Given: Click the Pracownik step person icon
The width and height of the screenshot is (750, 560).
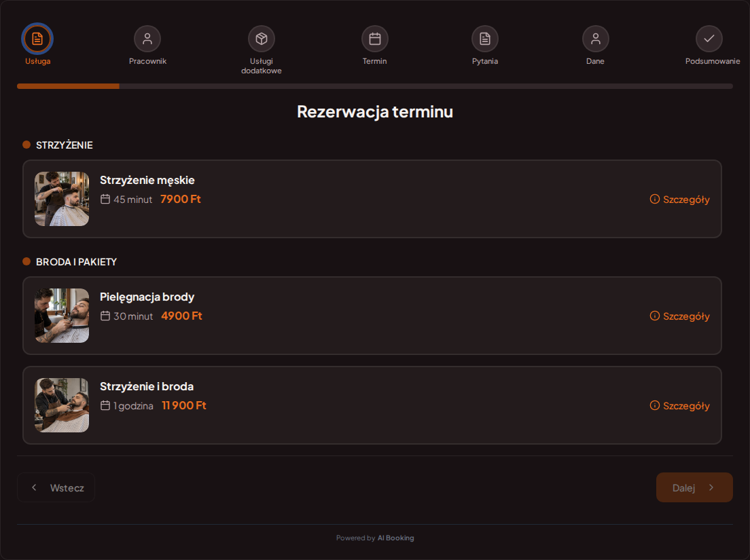Looking at the screenshot, I should click(147, 39).
